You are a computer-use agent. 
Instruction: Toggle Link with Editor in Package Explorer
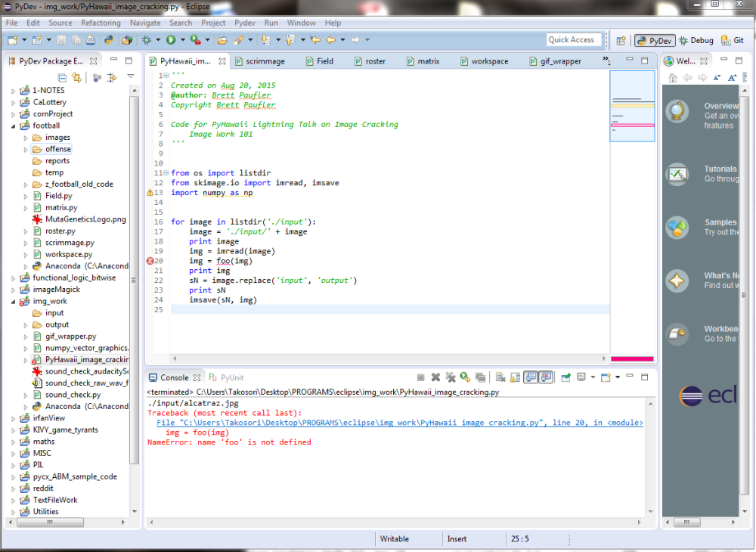tap(76, 77)
